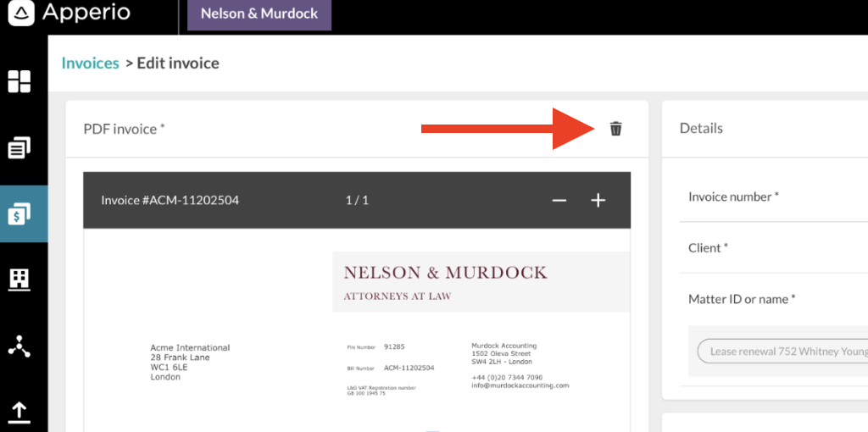Click the Acme International address line
The width and height of the screenshot is (868, 432).
click(190, 348)
